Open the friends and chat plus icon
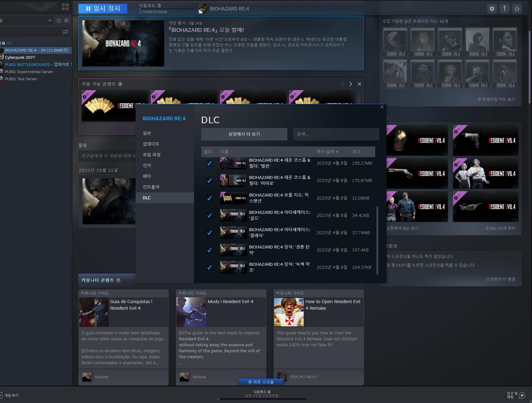Image resolution: width=532 pixels, height=403 pixels. 522,395
